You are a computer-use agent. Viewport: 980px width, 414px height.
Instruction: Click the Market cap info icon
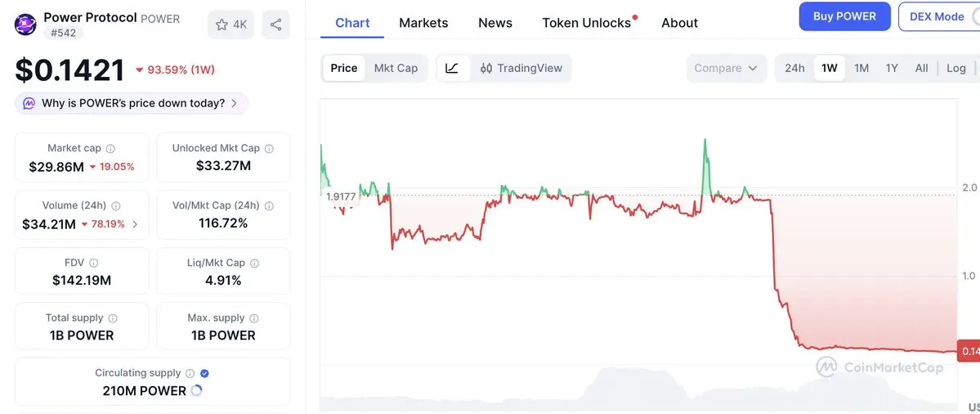(x=110, y=149)
